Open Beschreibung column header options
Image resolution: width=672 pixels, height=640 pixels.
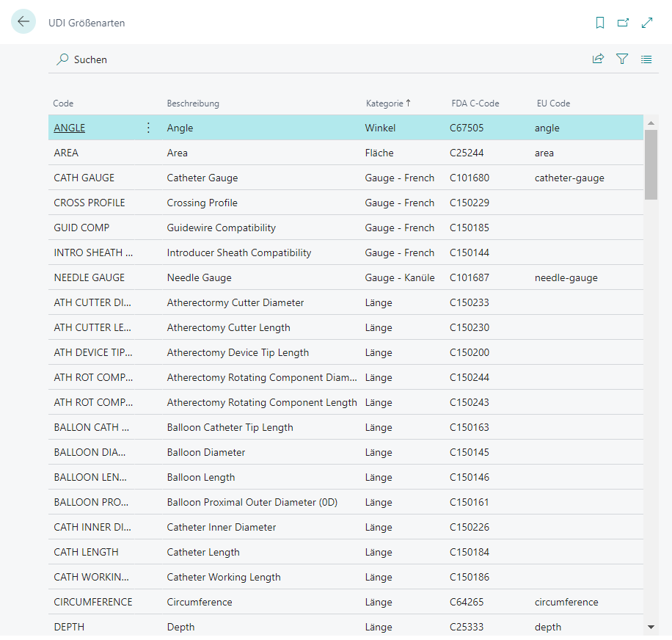click(x=193, y=103)
